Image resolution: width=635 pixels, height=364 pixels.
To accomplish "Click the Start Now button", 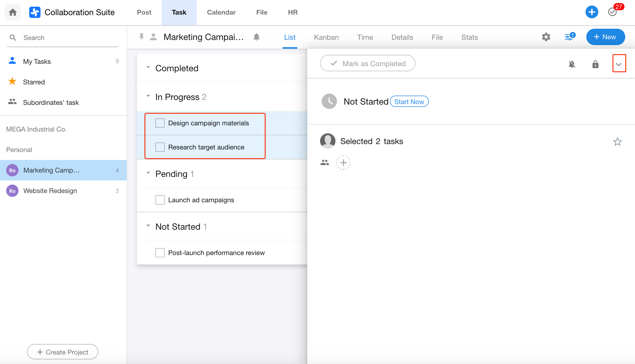I will [x=409, y=102].
